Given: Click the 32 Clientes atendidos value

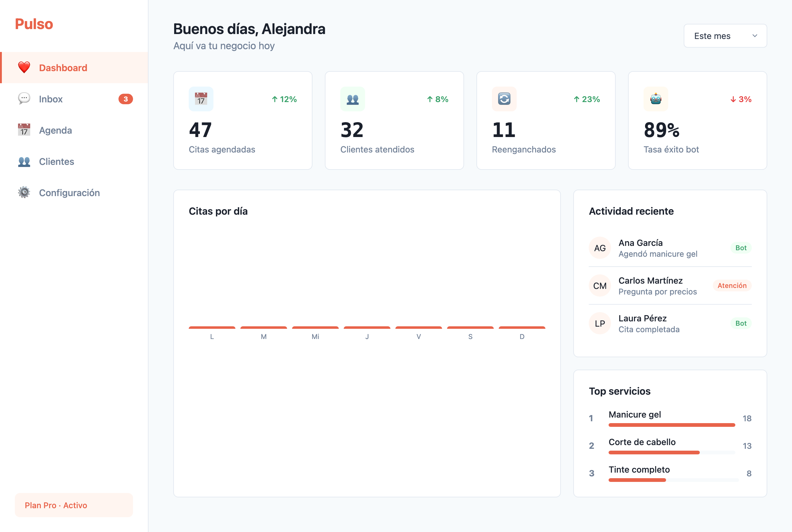Looking at the screenshot, I should pos(352,130).
